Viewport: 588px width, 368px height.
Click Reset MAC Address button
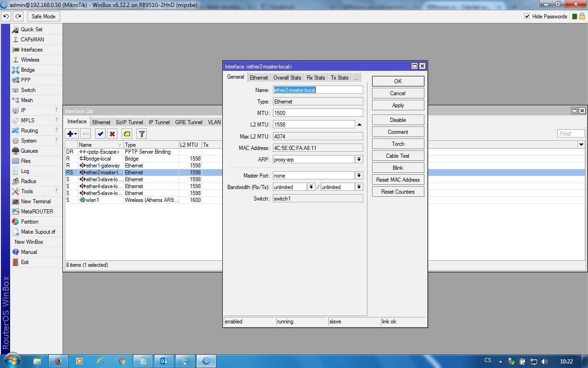tap(398, 180)
